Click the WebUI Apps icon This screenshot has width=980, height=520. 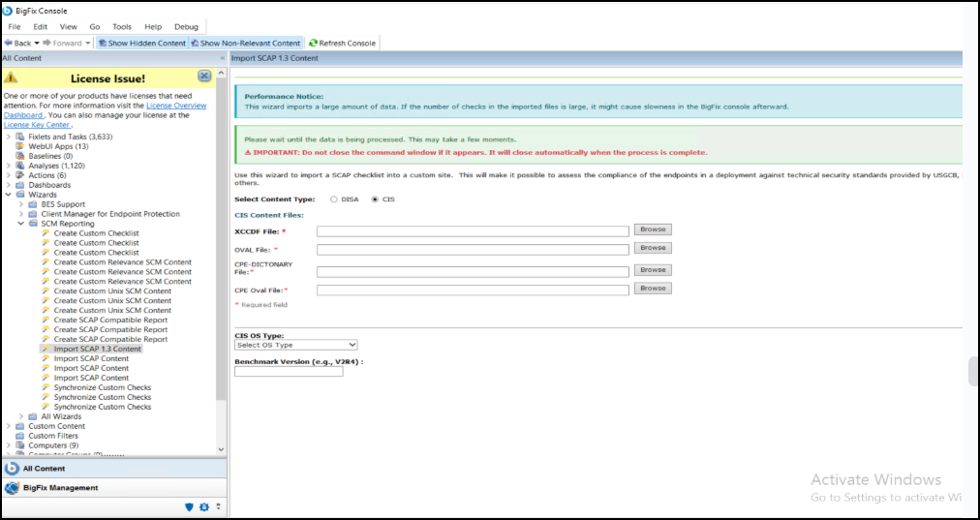click(19, 146)
